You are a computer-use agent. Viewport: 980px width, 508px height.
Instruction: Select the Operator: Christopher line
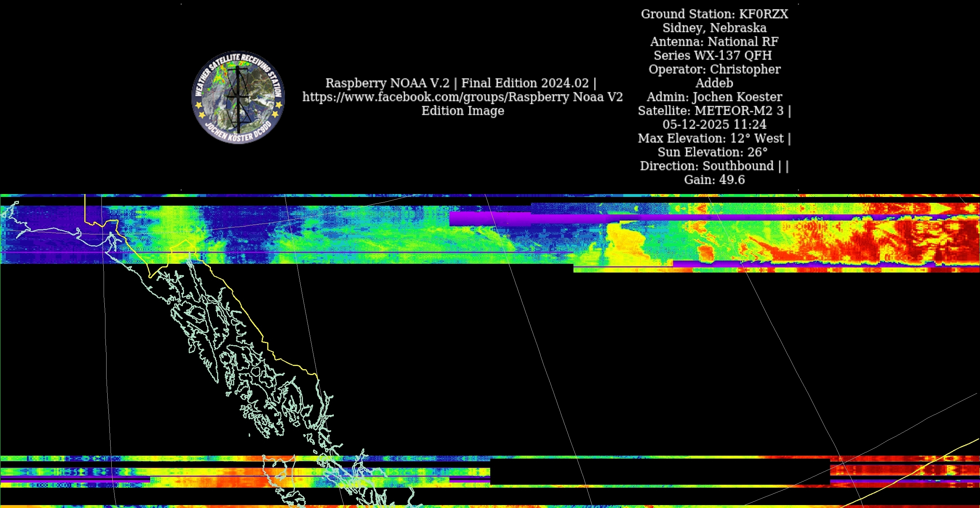click(714, 69)
